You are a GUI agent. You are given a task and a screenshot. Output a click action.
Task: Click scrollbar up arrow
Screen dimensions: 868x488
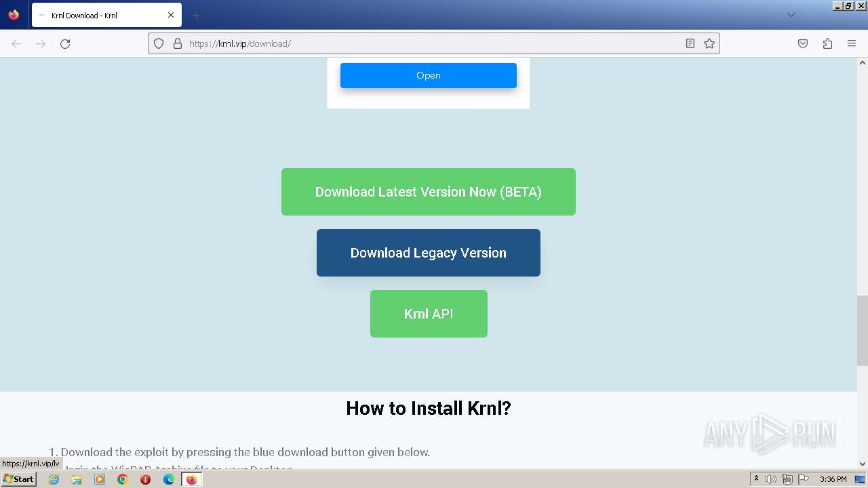[863, 62]
